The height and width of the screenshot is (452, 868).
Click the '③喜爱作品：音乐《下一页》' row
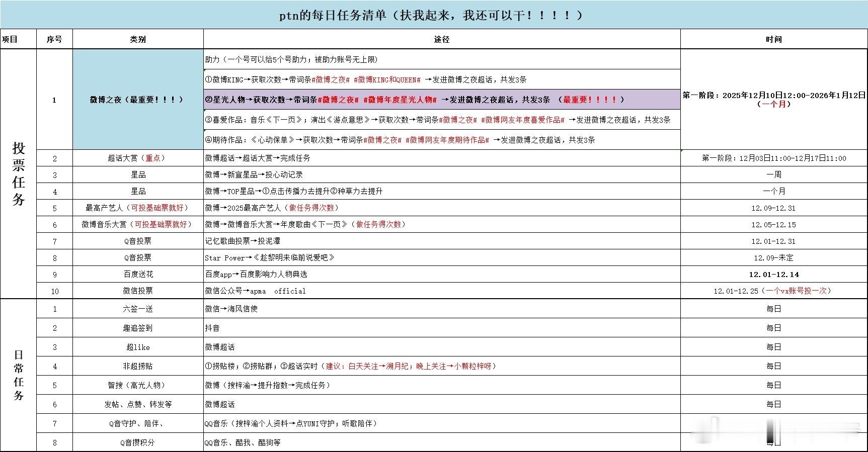(x=442, y=120)
